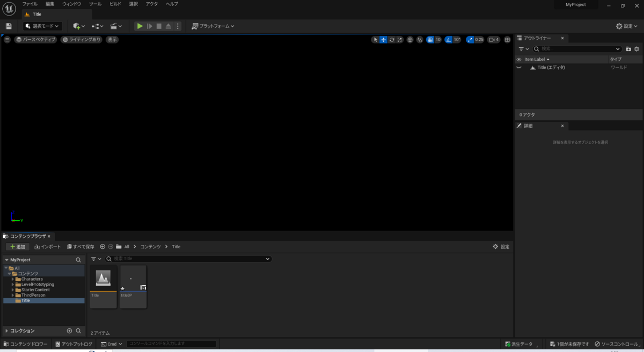
Task: Select the 詳細 details panel tab
Action: coord(540,126)
